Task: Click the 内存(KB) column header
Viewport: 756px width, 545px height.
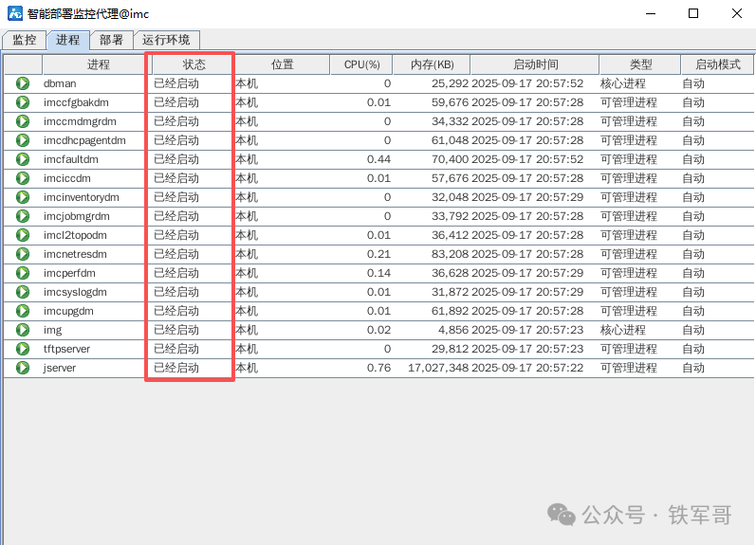Action: 432,64
